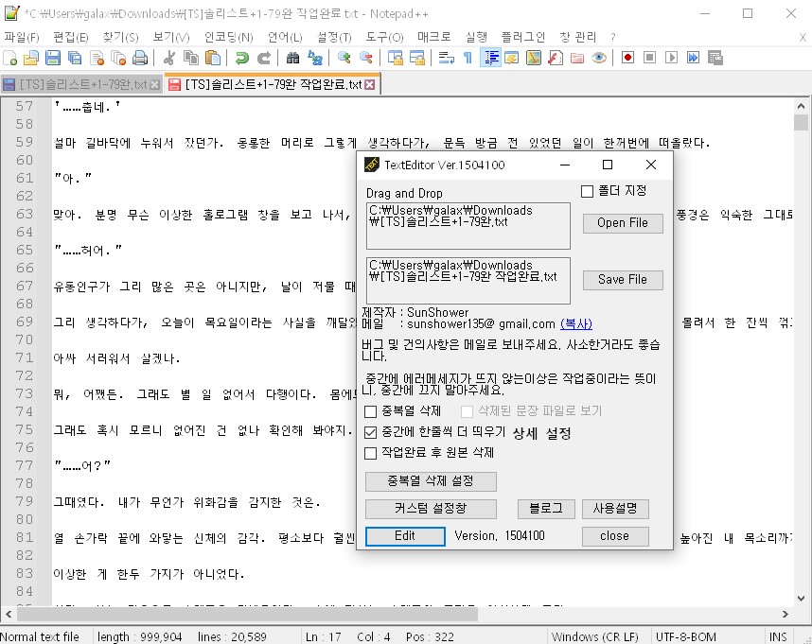Click Save recorded macro icon
The height and width of the screenshot is (644, 812).
click(x=715, y=58)
